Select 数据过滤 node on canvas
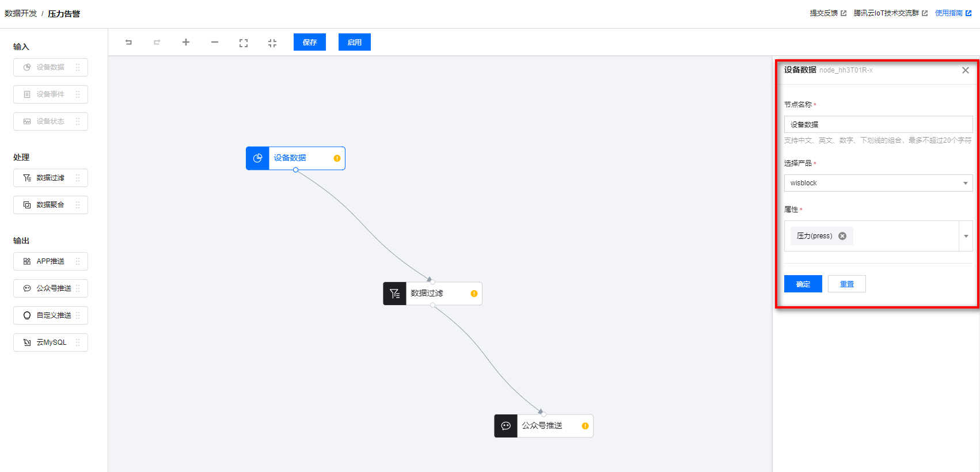Screen dimensions: 980x472 [x=432, y=294]
